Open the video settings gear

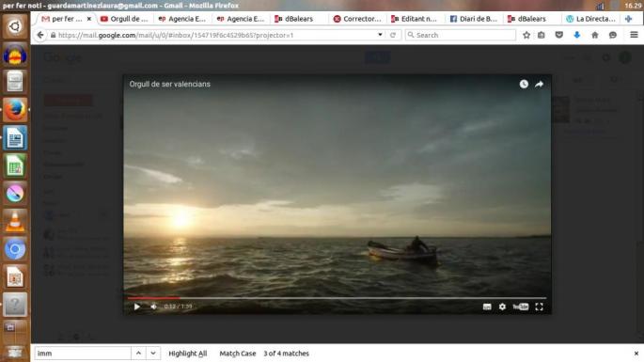click(x=502, y=307)
